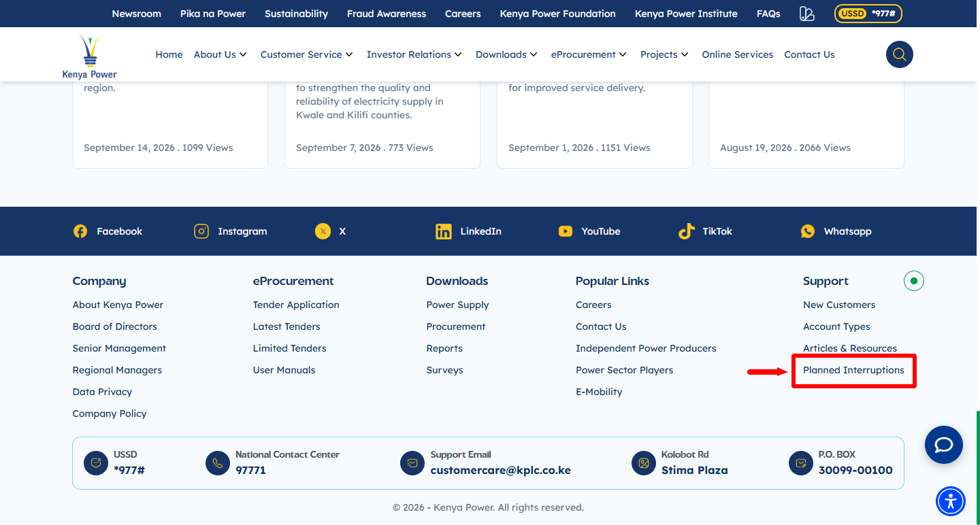Click the TikTok icon
The width and height of the screenshot is (980, 525).
(686, 231)
